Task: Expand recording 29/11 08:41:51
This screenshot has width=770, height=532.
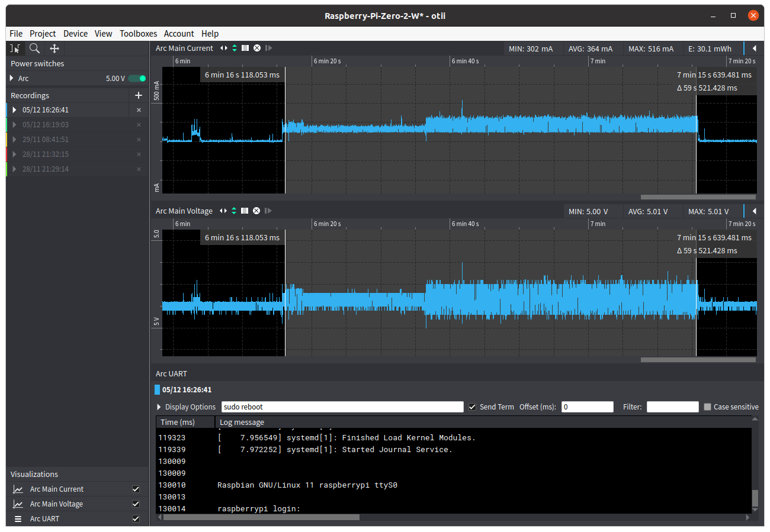Action: pyautogui.click(x=15, y=140)
